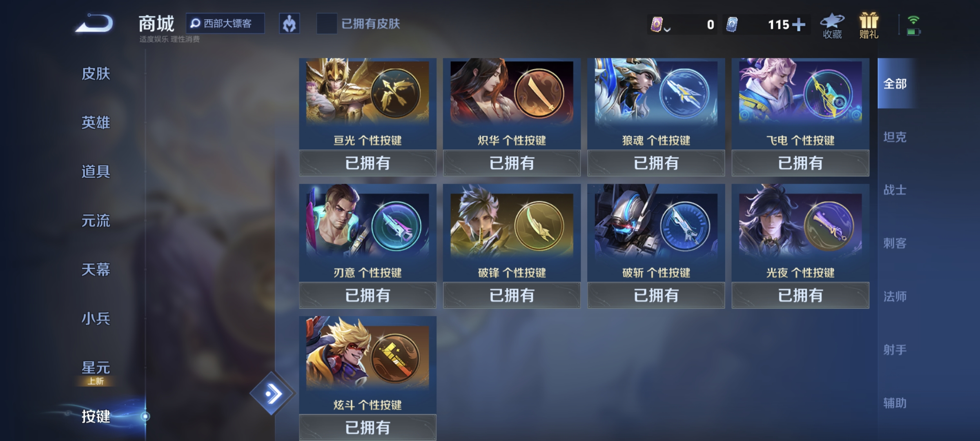The width and height of the screenshot is (980, 441).
Task: Open the 赠礼 gift box icon
Action: [x=869, y=26]
